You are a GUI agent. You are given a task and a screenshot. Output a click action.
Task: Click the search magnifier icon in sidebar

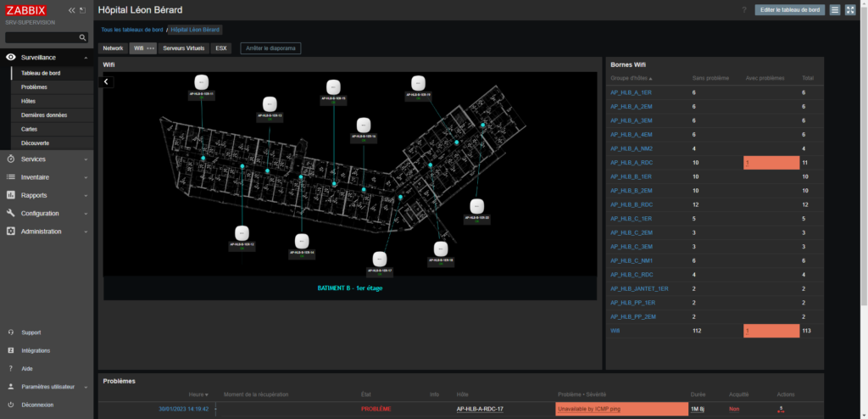pos(82,38)
